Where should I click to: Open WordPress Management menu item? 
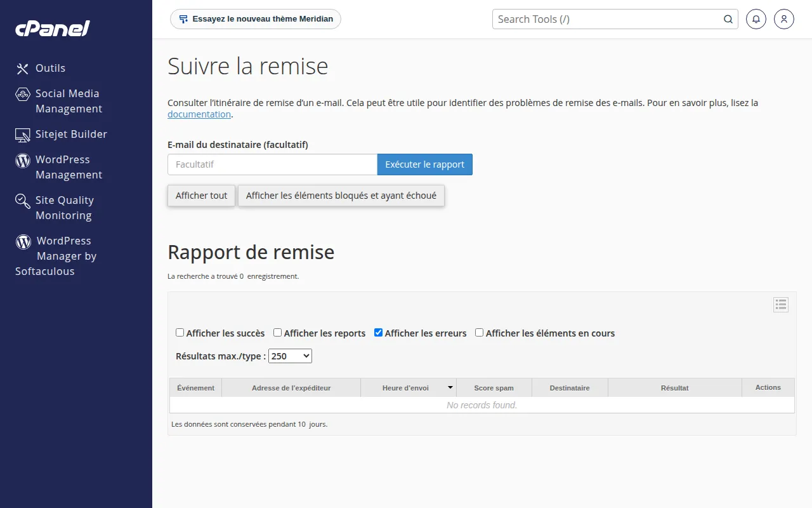[69, 168]
